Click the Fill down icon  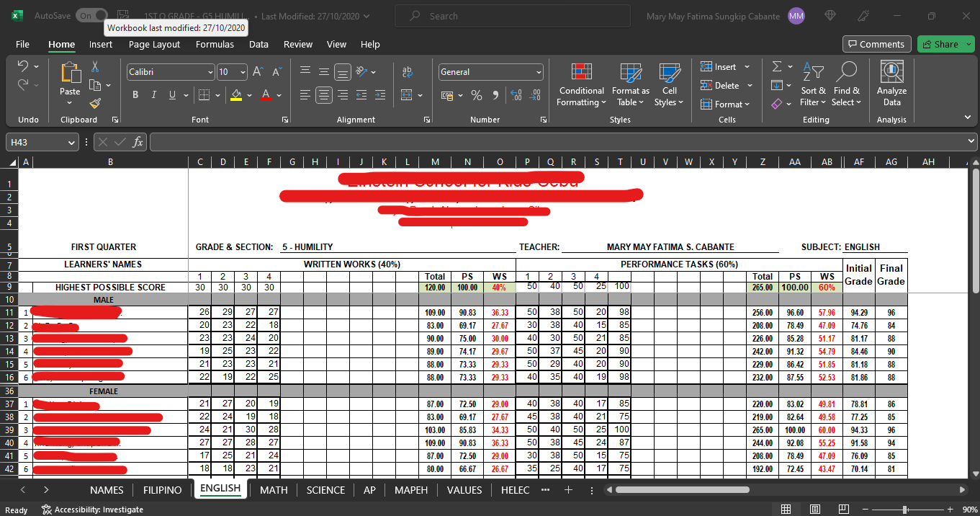tap(777, 86)
